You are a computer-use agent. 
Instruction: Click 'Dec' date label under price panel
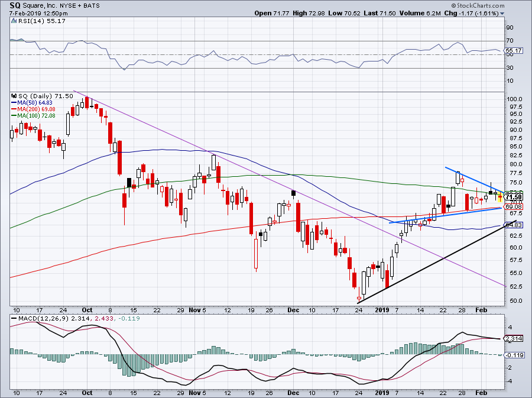(293, 310)
